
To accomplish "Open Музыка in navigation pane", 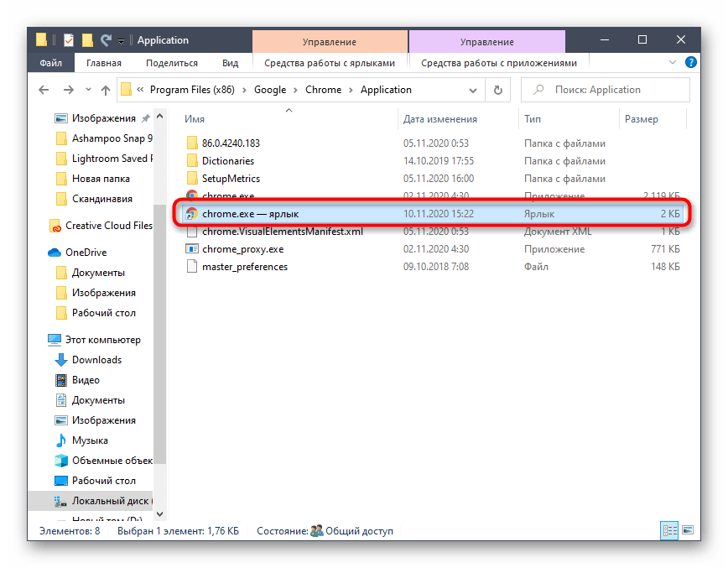I will [90, 440].
